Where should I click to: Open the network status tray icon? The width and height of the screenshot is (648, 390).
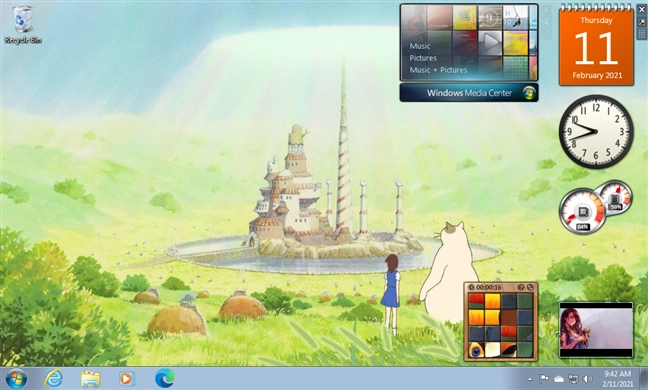tap(574, 378)
